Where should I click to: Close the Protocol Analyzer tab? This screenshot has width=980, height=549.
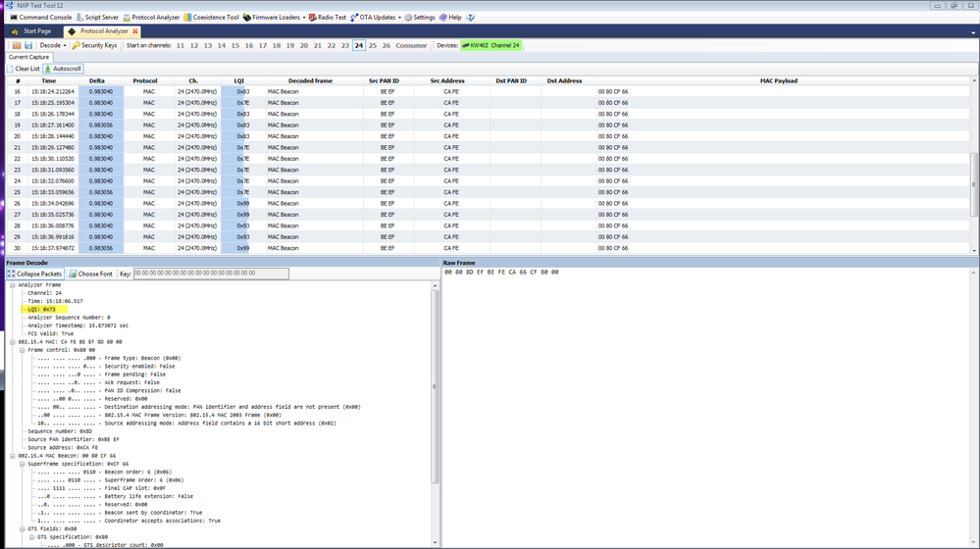135,31
